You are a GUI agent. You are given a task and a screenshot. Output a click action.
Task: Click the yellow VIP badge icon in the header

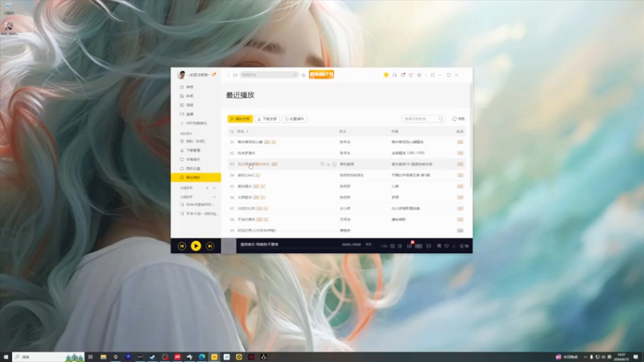pyautogui.click(x=386, y=75)
